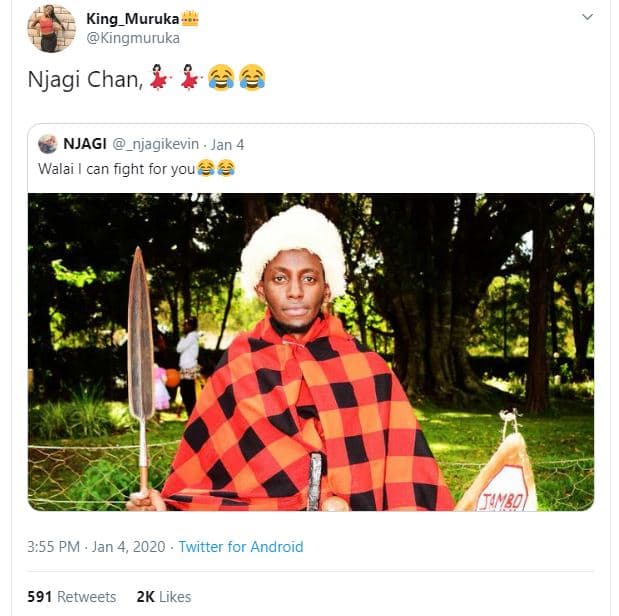Click the JAMBO sign in the photo
The height and width of the screenshot is (616, 619).
click(504, 490)
